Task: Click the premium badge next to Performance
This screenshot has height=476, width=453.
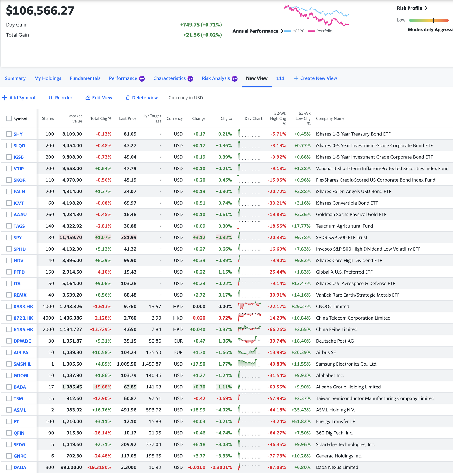Action: [142, 79]
